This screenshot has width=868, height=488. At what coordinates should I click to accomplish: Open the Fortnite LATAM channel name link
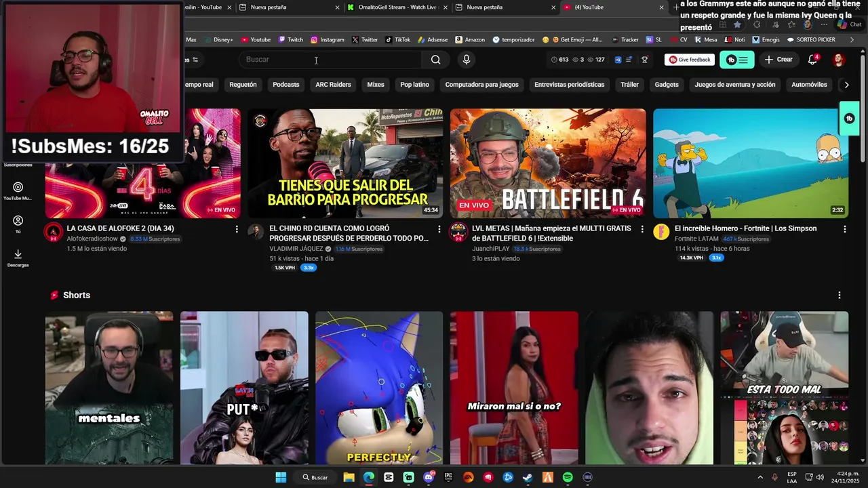(x=697, y=239)
